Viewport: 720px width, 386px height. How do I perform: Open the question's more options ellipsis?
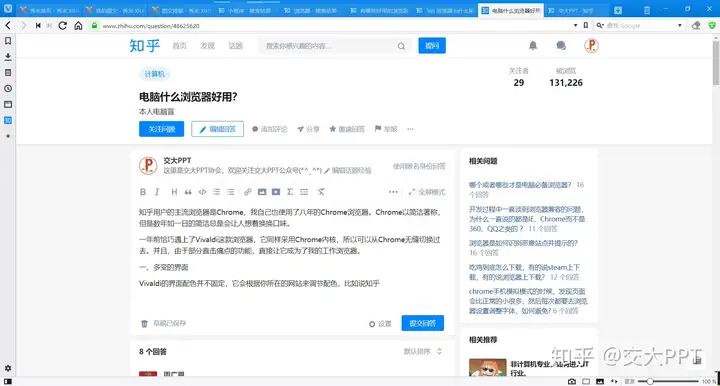(x=411, y=129)
